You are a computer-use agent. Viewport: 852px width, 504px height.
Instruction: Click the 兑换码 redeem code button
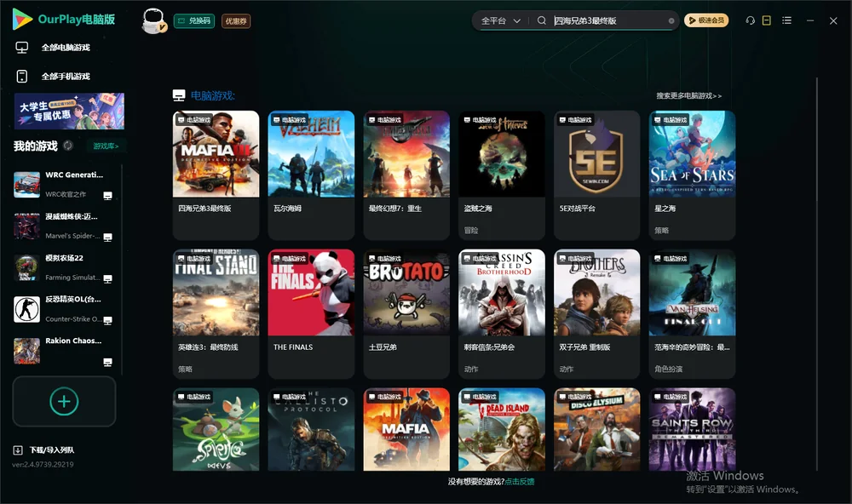tap(194, 21)
